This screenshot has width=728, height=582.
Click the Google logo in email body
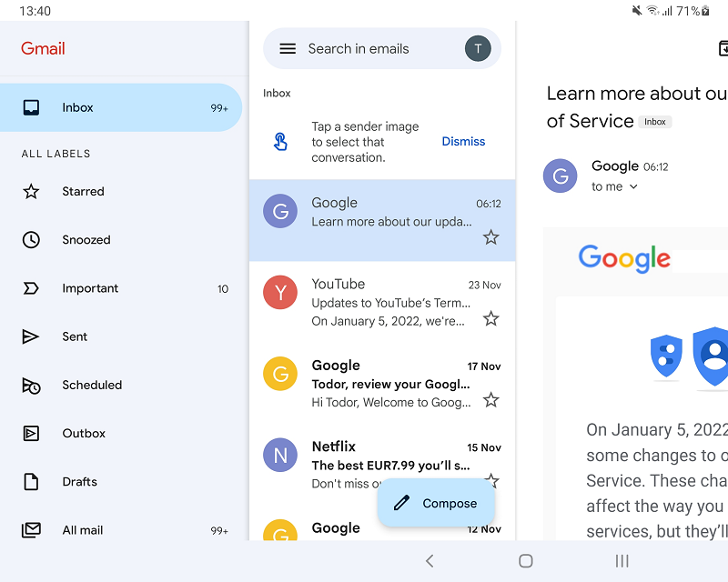tap(624, 258)
